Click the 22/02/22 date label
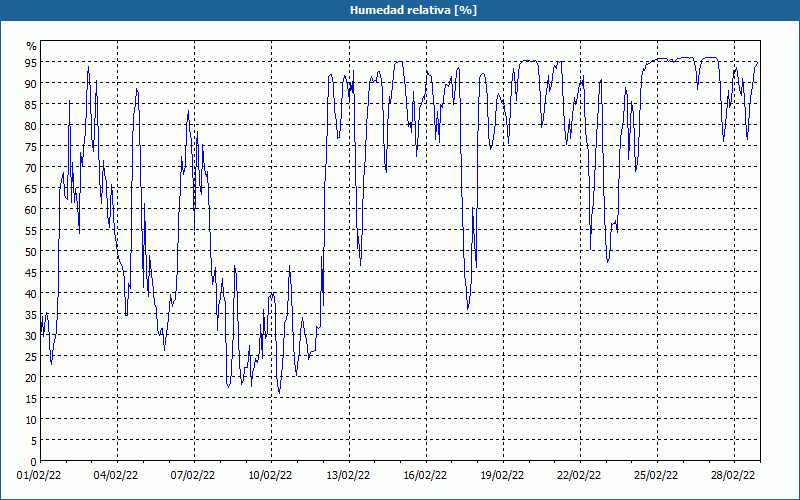Viewport: 800px width, 500px height. 579,476
